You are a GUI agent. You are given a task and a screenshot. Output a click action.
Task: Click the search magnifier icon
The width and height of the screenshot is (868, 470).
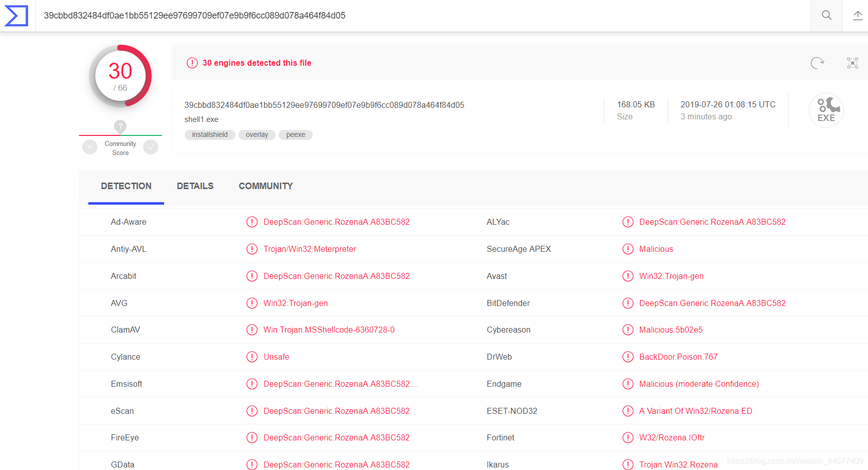pyautogui.click(x=826, y=16)
